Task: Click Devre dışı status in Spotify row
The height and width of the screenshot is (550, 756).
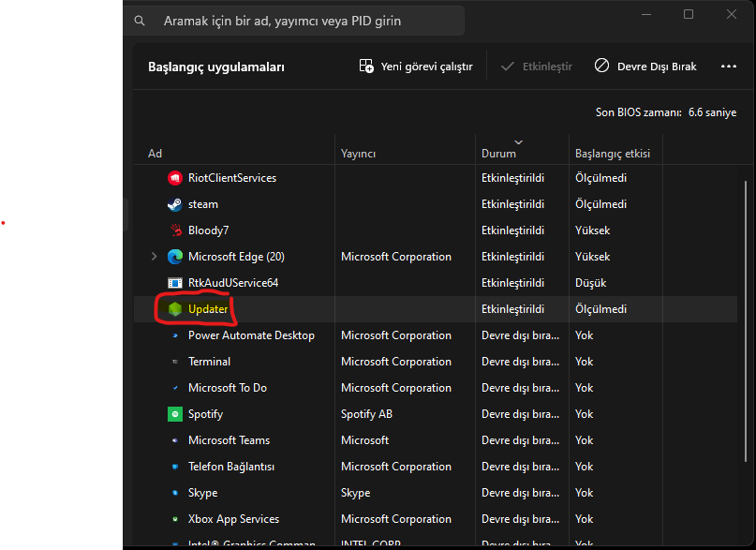Action: click(x=520, y=414)
